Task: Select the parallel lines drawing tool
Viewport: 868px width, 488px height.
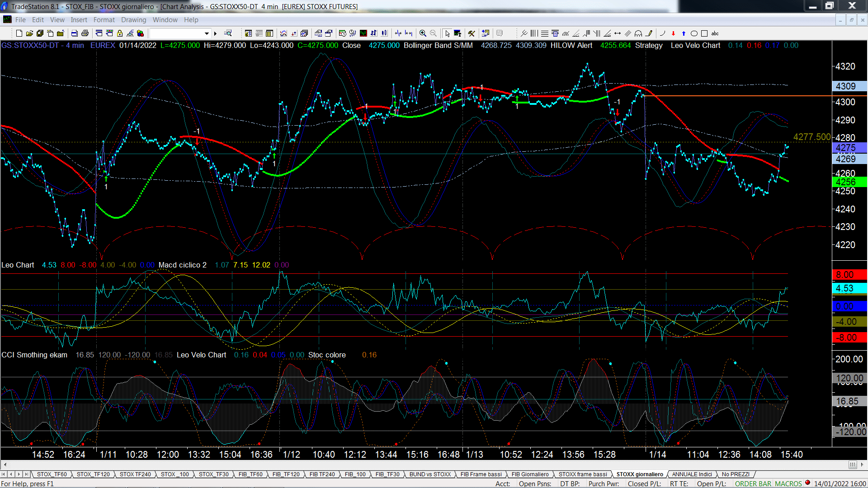Action: click(628, 33)
